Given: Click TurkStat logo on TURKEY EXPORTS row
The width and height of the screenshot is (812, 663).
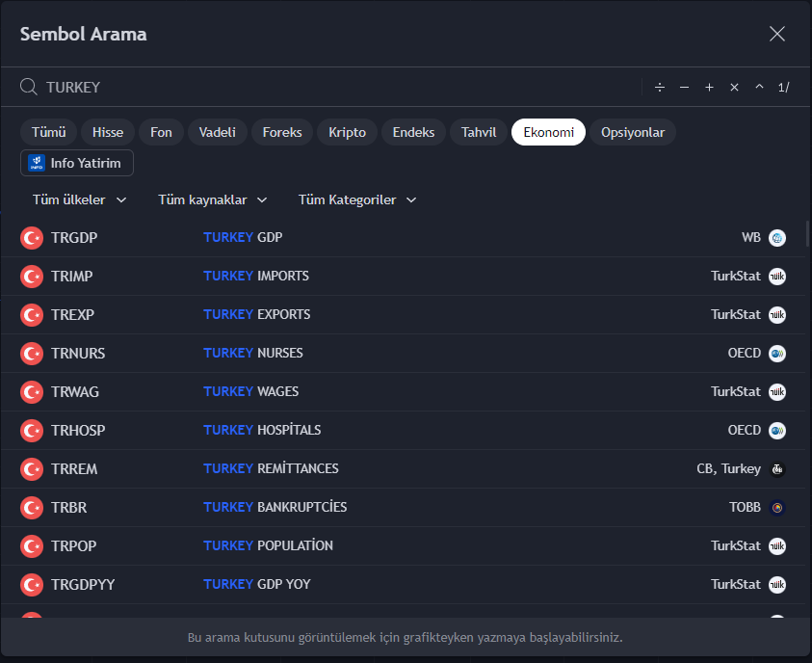Looking at the screenshot, I should [776, 315].
